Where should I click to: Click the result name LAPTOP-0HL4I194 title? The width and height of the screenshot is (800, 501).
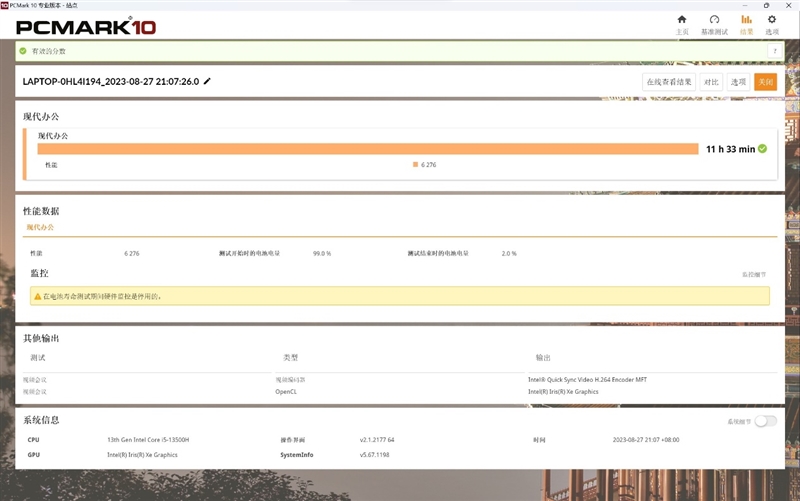coord(110,81)
